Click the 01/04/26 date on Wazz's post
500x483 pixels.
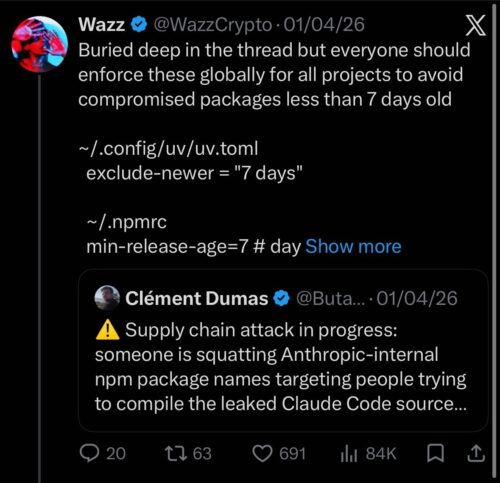click(x=324, y=25)
